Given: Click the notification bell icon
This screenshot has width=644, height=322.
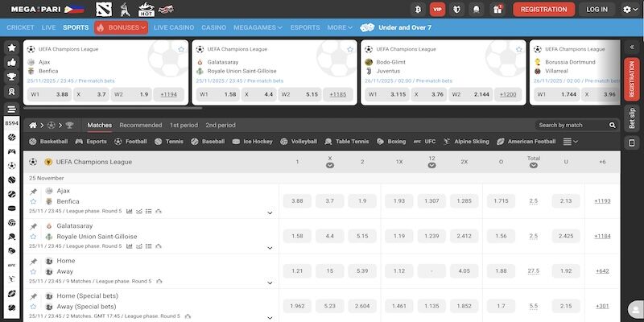Looking at the screenshot, I should click(x=476, y=9).
